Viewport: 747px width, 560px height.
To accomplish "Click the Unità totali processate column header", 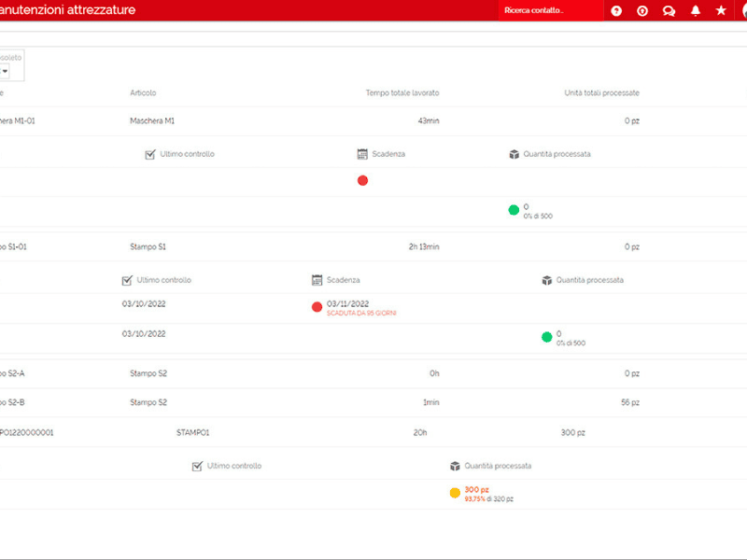I will (601, 92).
